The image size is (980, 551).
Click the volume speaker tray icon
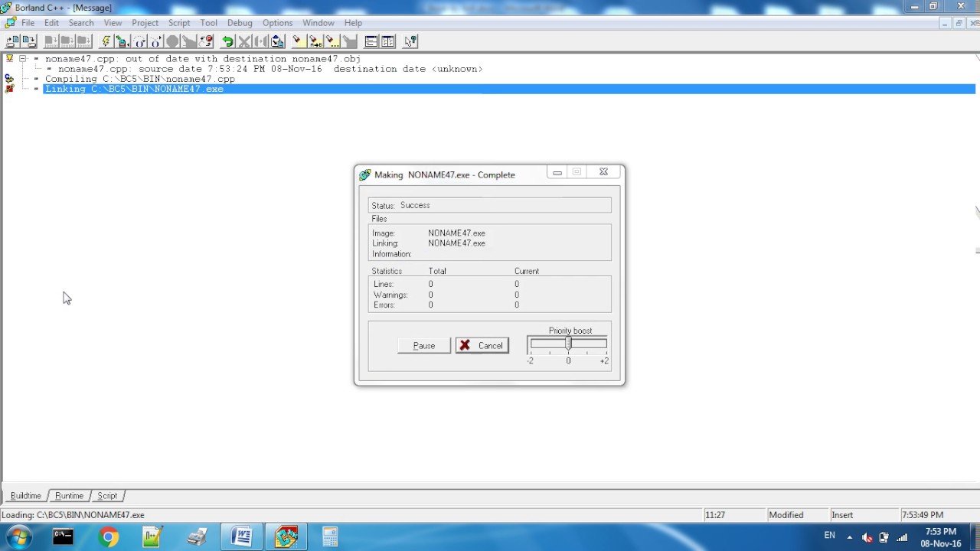coord(867,537)
